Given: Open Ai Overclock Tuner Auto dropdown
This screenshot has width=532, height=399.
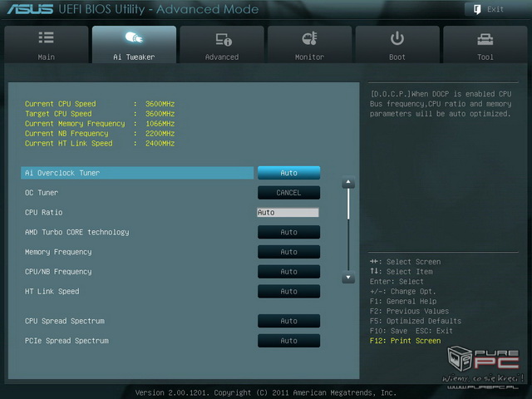Looking at the screenshot, I should point(288,173).
